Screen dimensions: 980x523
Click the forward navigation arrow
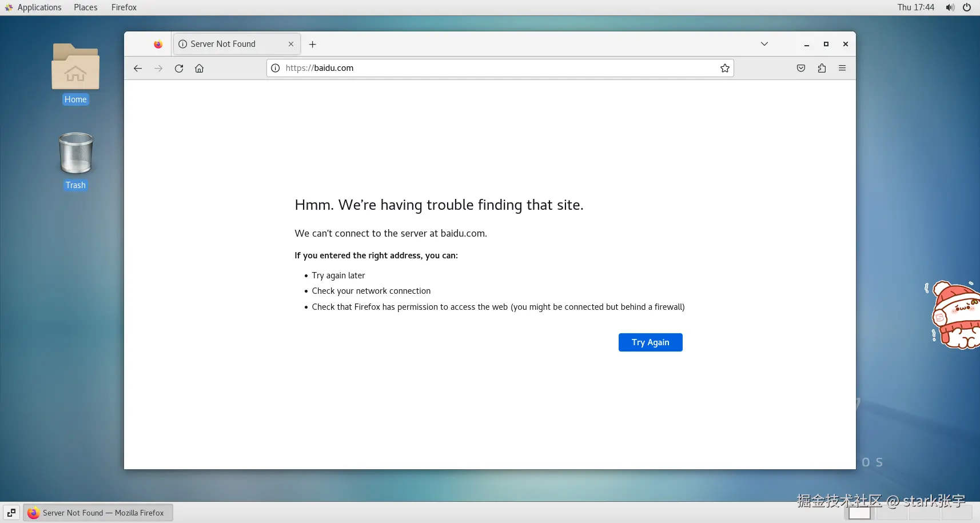point(158,69)
